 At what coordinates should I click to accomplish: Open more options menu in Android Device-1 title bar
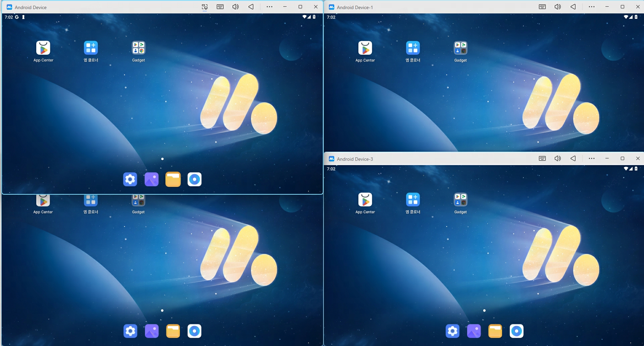592,7
